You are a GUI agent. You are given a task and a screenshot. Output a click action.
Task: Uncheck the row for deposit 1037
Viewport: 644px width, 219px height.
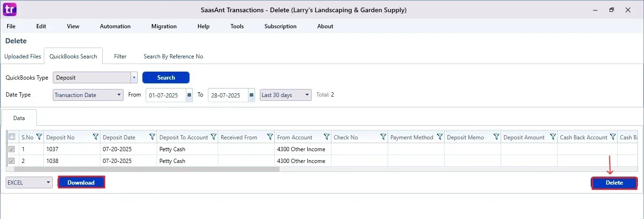point(12,149)
